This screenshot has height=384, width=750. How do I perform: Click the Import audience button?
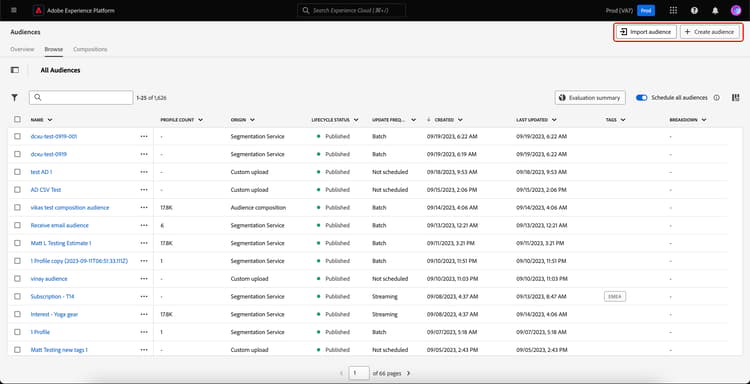point(646,32)
